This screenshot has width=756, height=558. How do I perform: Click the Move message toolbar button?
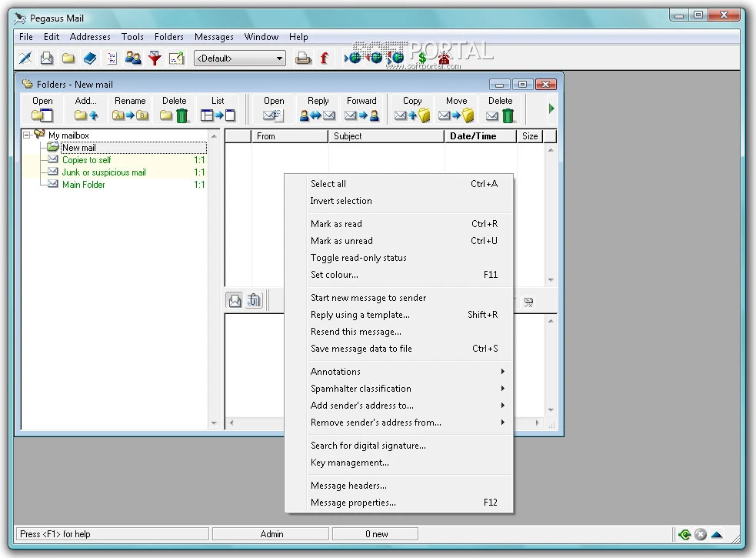pyautogui.click(x=456, y=109)
